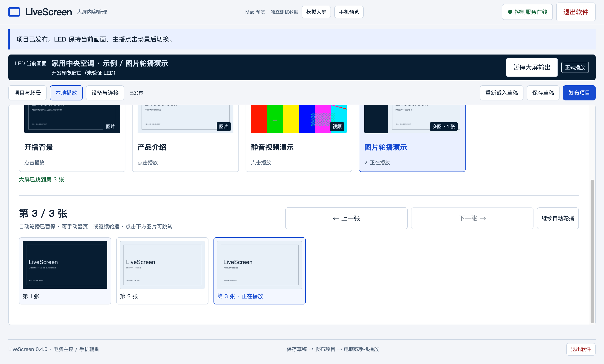Click the 视频 badge on the color bars
This screenshot has width=604, height=364.
pyautogui.click(x=337, y=126)
